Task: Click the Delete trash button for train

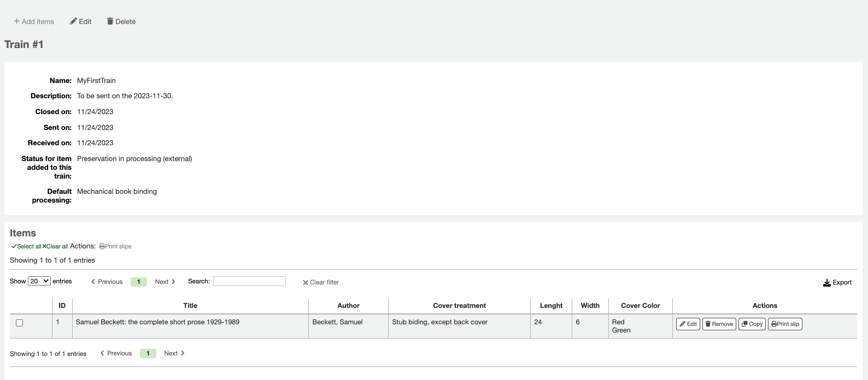Action: click(121, 21)
